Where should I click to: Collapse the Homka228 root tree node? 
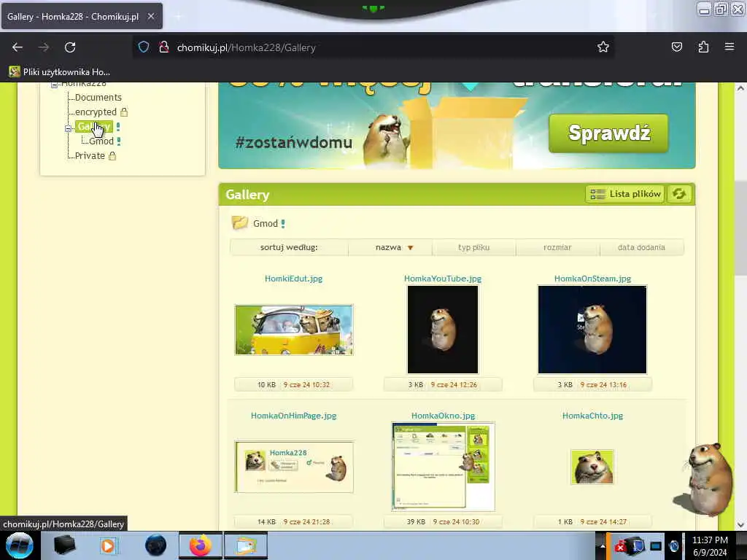click(54, 85)
